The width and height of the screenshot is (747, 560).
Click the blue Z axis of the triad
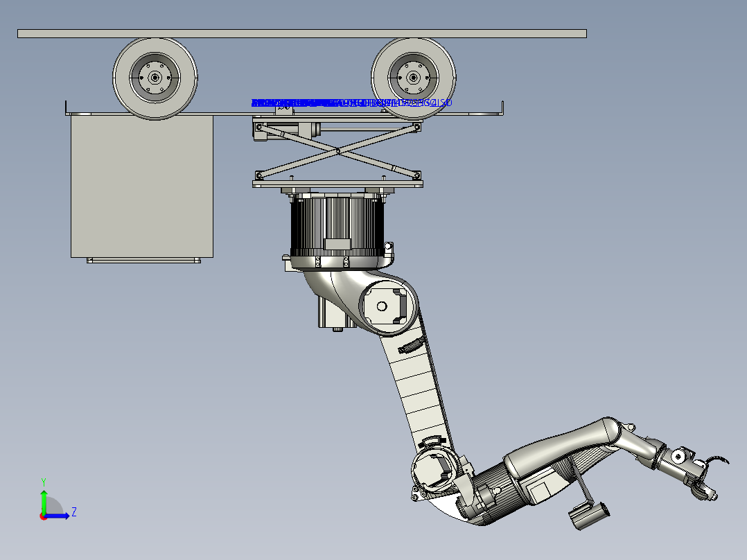coord(58,516)
